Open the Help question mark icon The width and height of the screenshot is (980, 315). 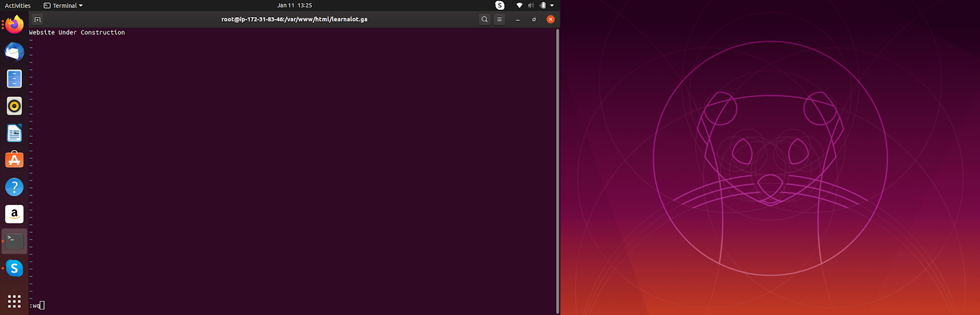(15, 187)
